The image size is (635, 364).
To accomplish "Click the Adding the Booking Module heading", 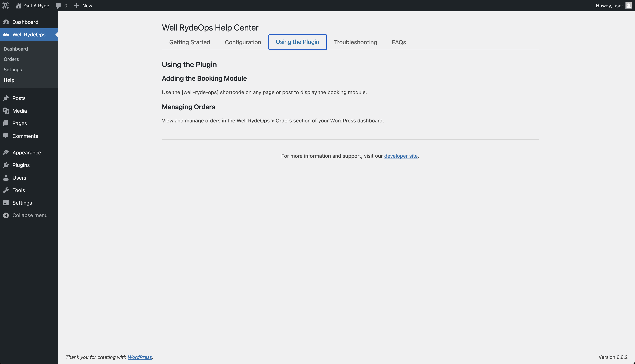I will [x=204, y=78].
